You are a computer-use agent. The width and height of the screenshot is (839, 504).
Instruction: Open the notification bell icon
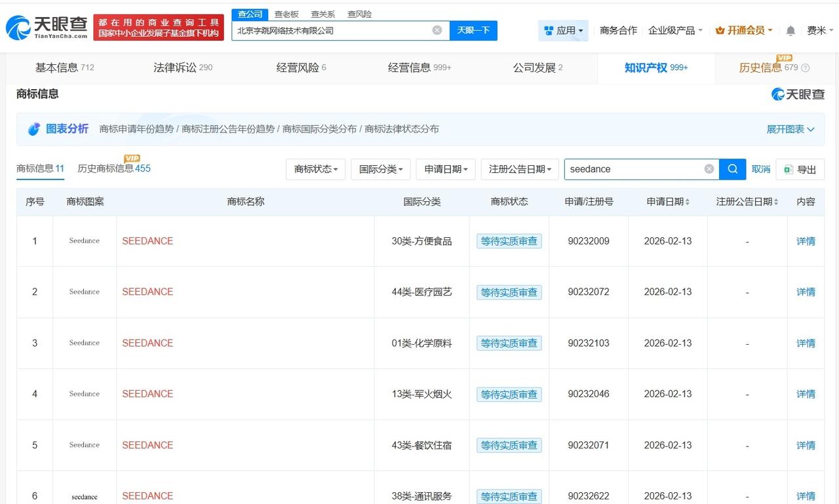790,29
